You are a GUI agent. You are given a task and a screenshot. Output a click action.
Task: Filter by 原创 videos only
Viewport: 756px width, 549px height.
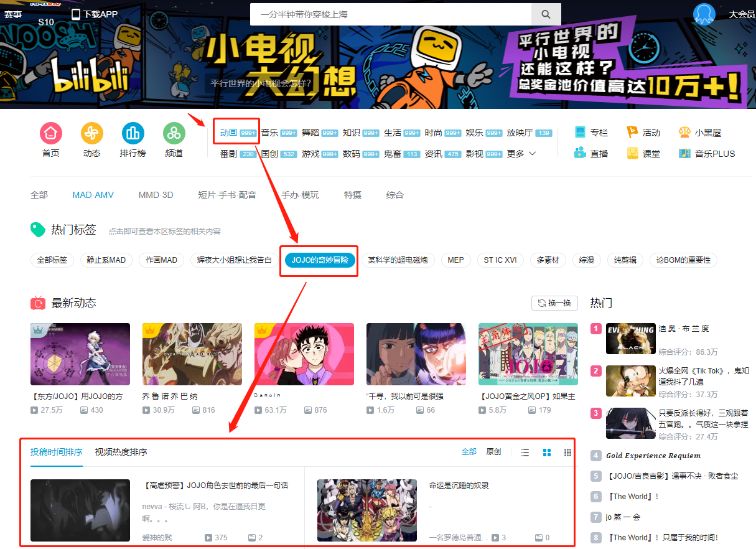[x=493, y=452]
